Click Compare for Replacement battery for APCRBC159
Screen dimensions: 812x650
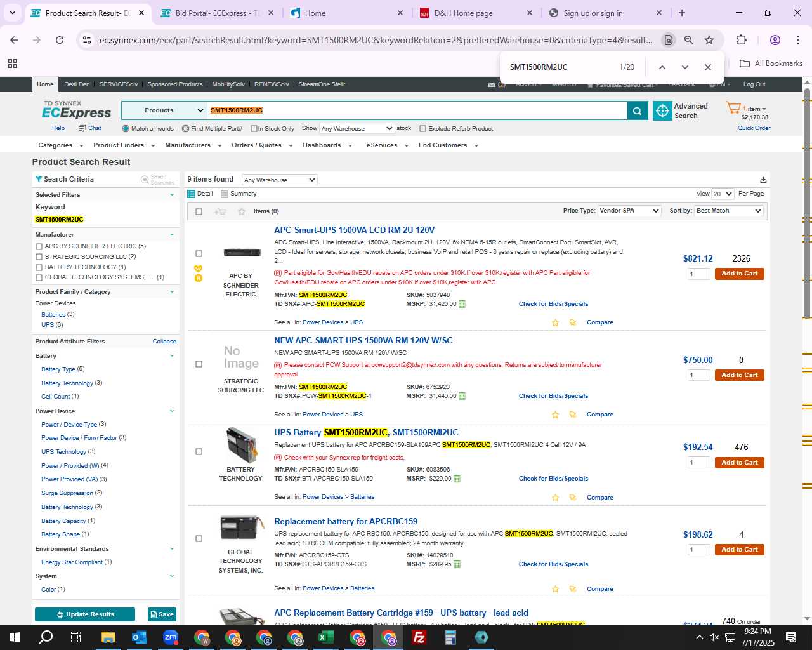pyautogui.click(x=599, y=589)
